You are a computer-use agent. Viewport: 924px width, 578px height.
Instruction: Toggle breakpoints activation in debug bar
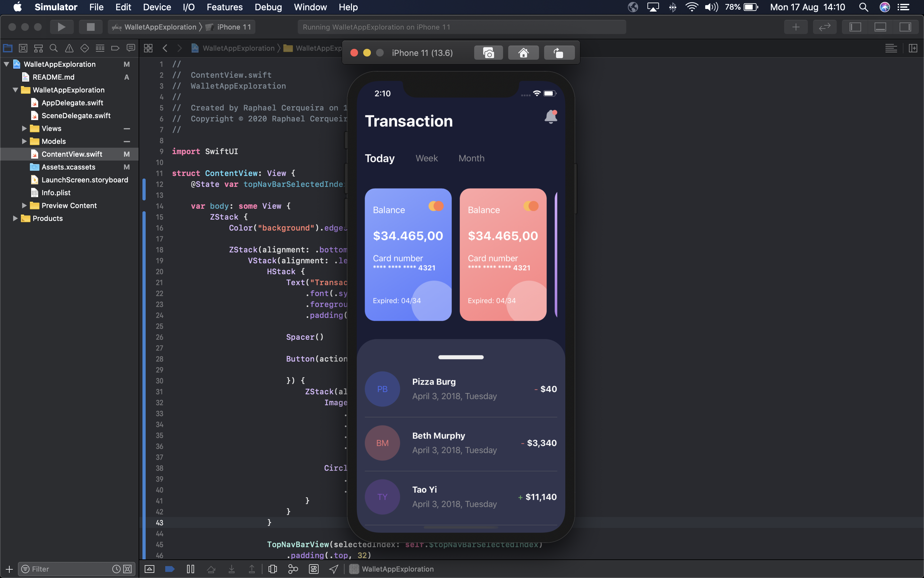coord(170,569)
